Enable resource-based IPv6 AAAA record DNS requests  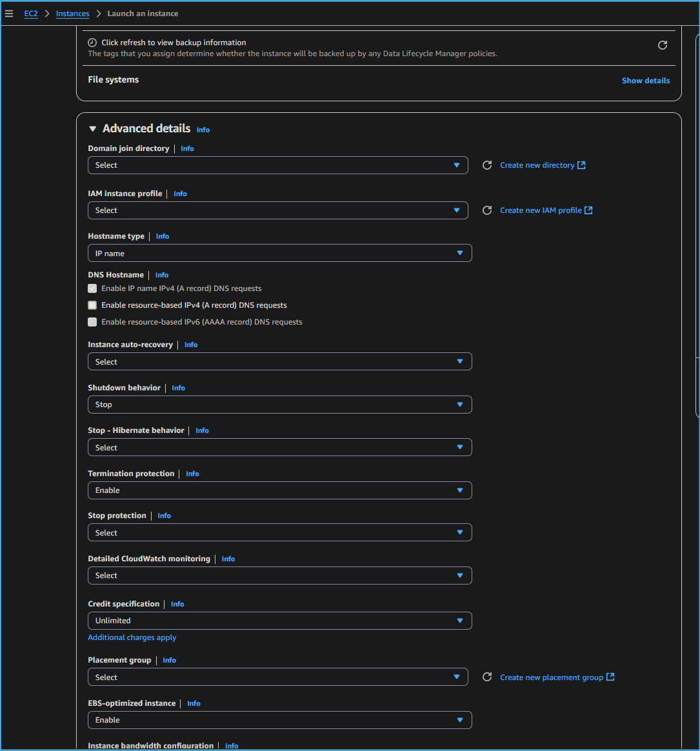[x=92, y=322]
